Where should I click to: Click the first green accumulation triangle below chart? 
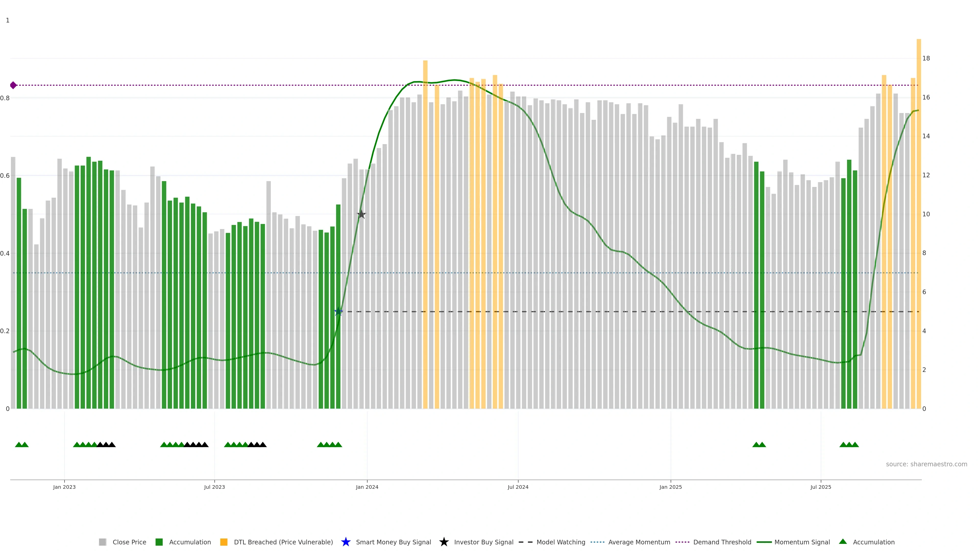point(19,445)
